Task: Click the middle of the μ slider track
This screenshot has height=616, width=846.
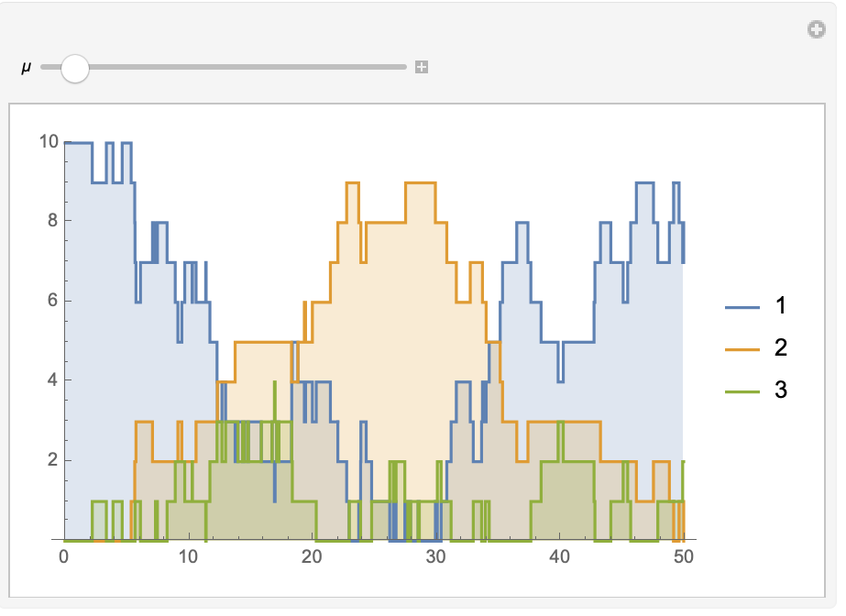Action: [224, 67]
